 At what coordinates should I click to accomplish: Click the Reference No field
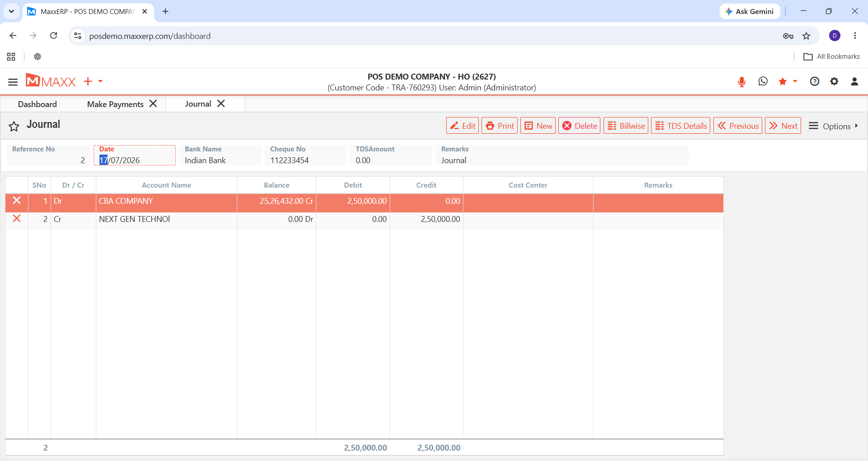coord(48,155)
